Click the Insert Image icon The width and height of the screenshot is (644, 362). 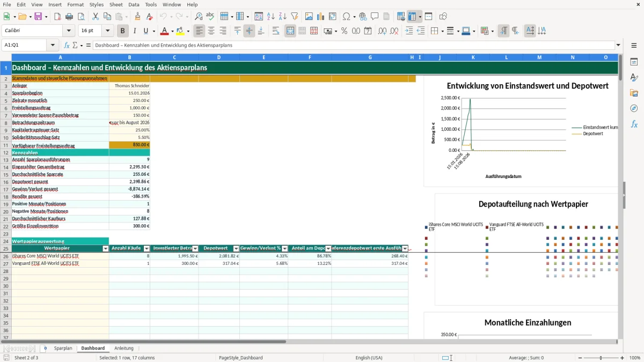[x=309, y=17]
